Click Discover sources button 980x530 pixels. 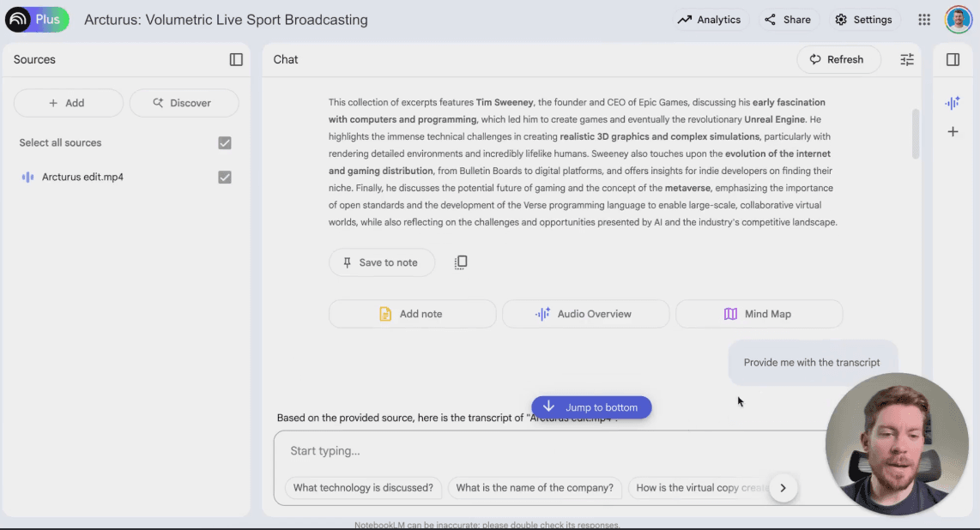tap(184, 103)
